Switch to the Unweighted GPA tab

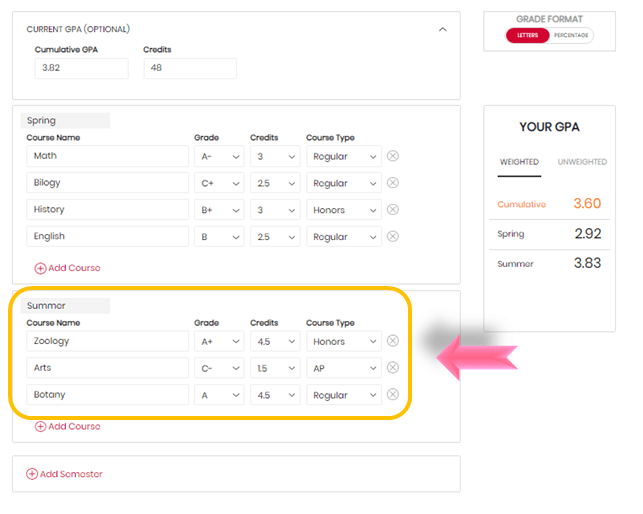(x=582, y=162)
